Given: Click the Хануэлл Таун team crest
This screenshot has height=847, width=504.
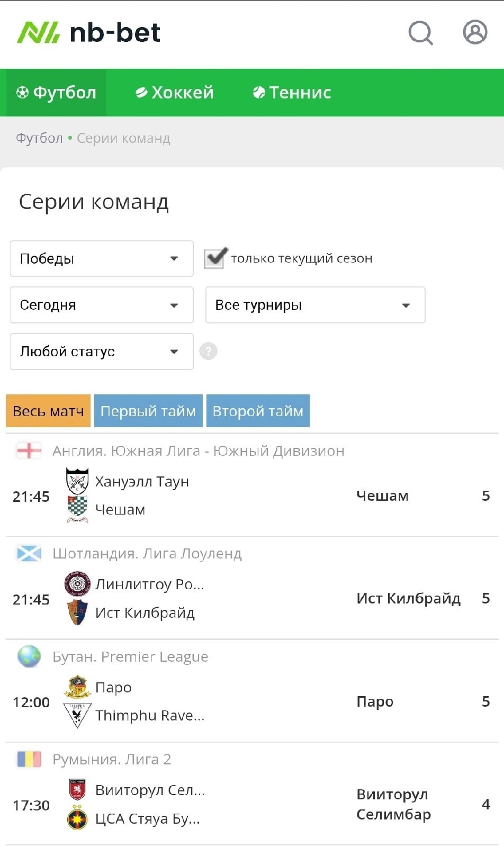Looking at the screenshot, I should pyautogui.click(x=77, y=481).
